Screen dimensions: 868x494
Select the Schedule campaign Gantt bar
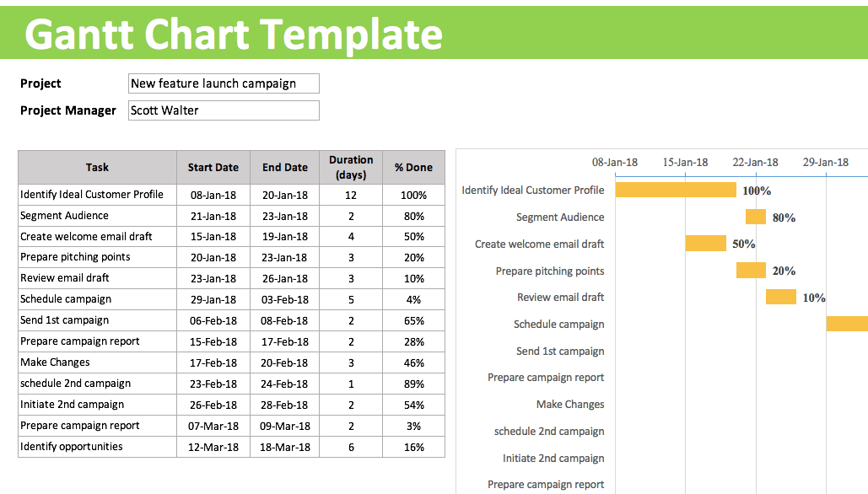point(847,324)
